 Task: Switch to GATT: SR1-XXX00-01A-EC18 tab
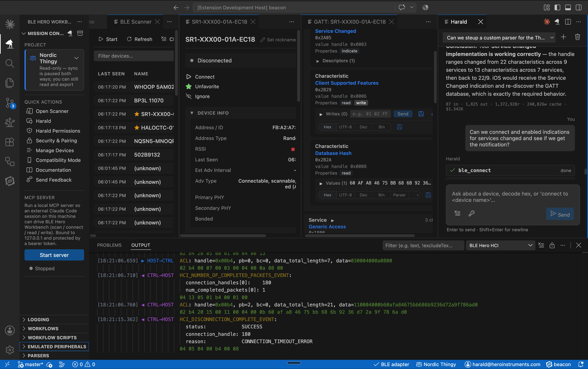349,22
